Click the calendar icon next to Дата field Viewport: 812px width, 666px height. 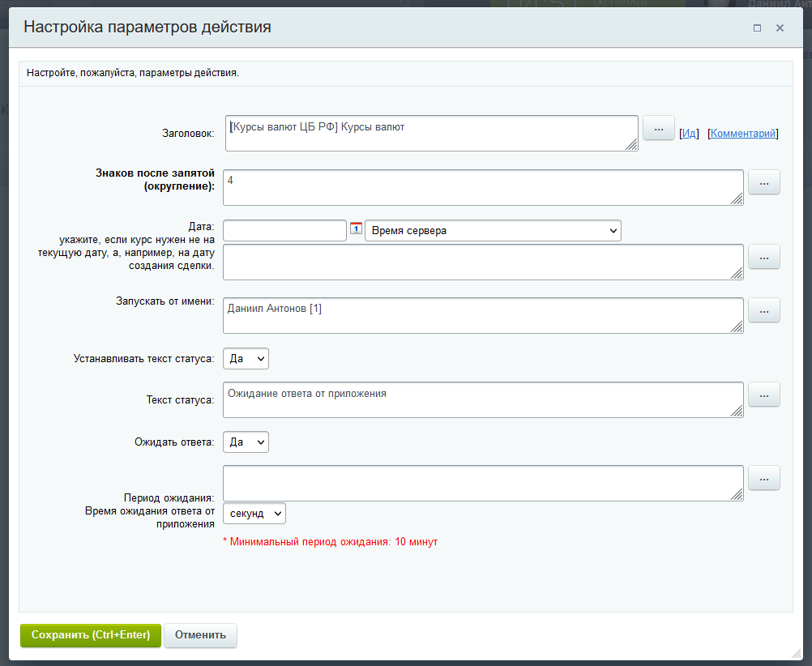pos(356,229)
